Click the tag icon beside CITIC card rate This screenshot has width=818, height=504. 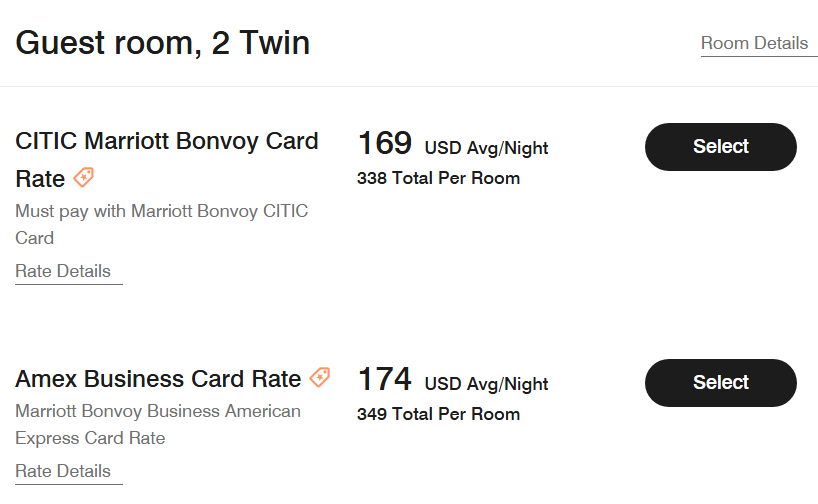(x=85, y=178)
